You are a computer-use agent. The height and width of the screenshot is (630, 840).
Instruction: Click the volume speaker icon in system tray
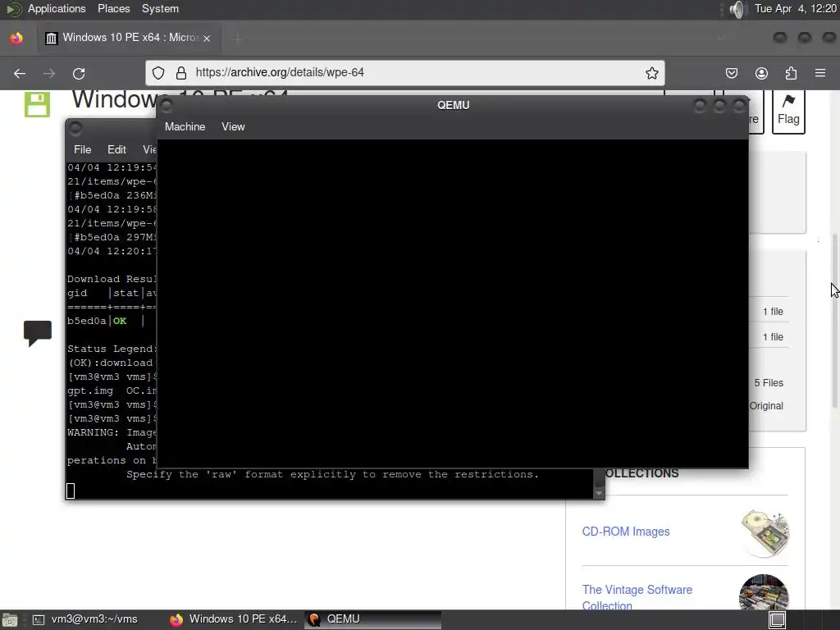click(737, 9)
